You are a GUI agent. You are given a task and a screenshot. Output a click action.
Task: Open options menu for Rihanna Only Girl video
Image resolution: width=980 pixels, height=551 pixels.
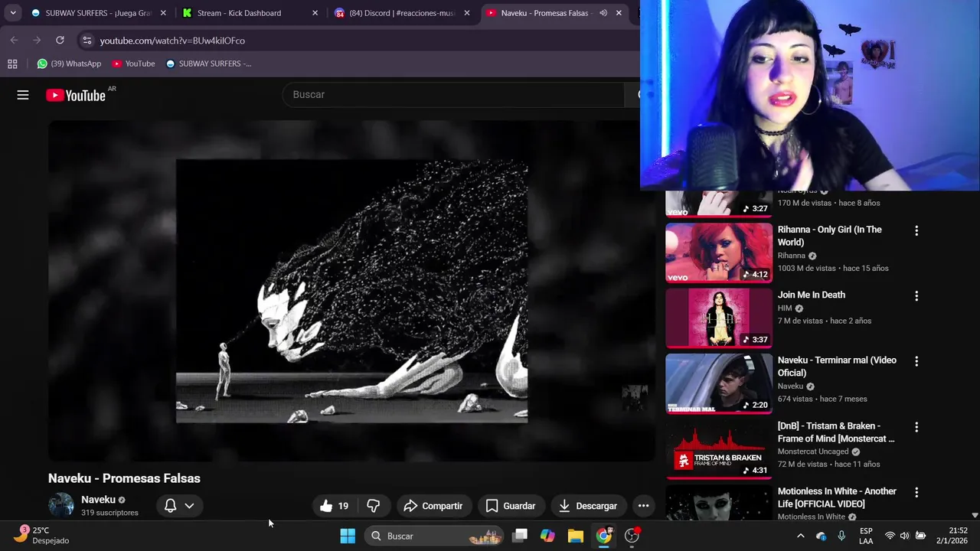[x=916, y=230]
